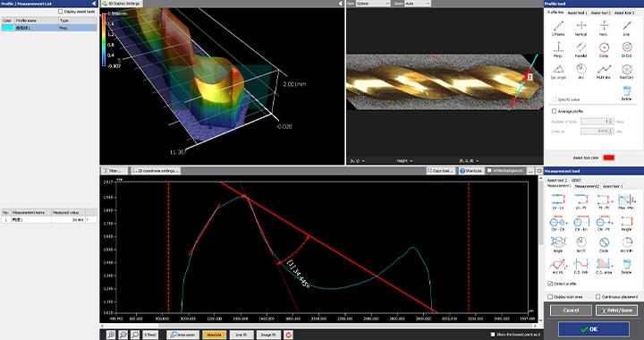Select the Ln-Pt measurement tool
Image resolution: width=644 pixels, height=340 pixels.
(x=580, y=201)
